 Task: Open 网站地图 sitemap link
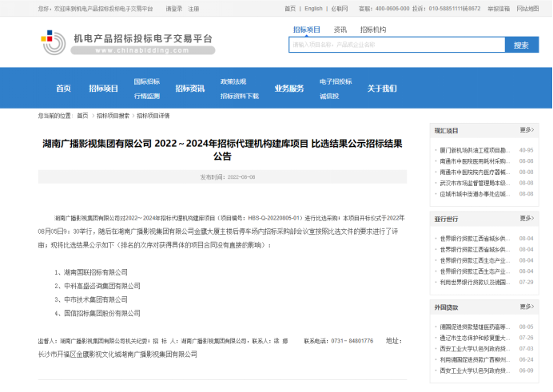527,9
